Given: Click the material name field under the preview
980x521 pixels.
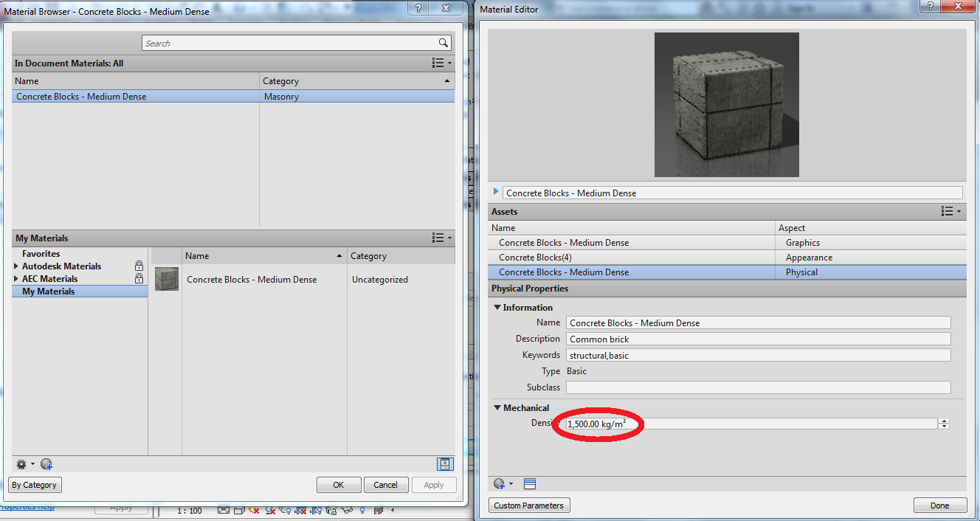Looking at the screenshot, I should 733,193.
